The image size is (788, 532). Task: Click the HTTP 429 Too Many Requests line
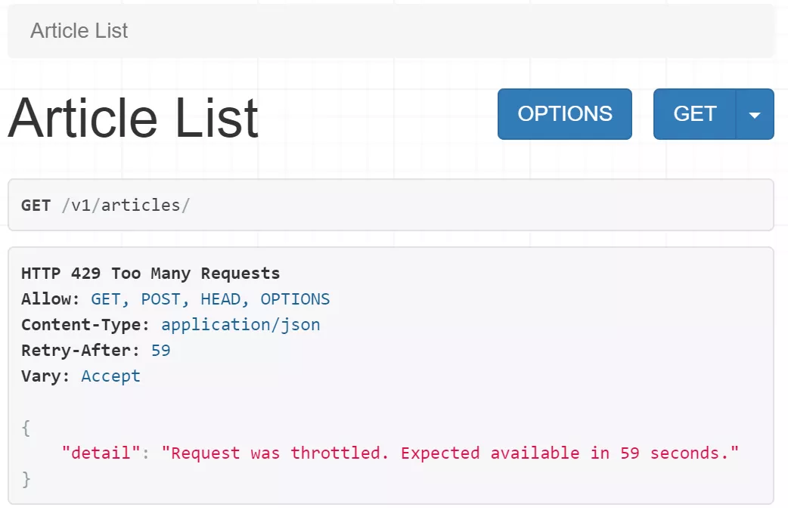click(x=150, y=274)
